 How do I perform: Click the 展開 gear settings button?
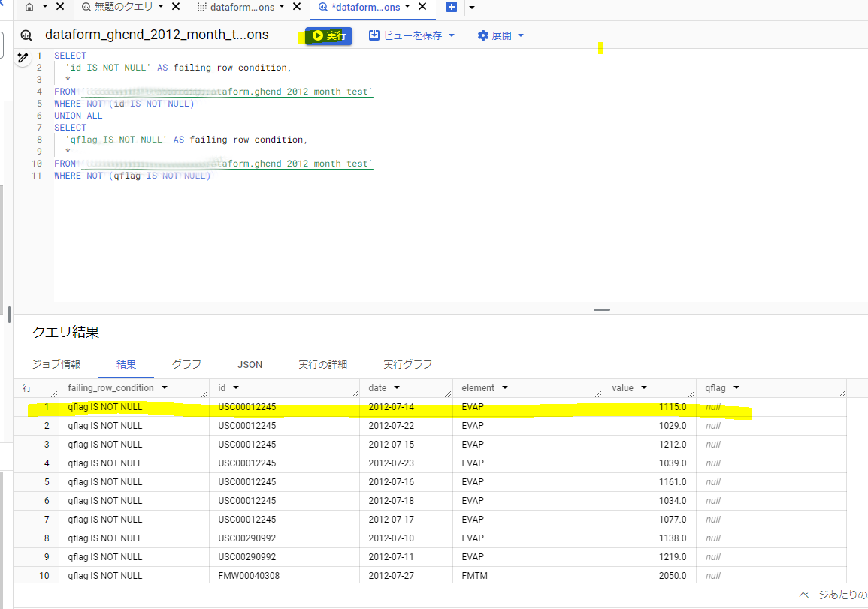pos(495,35)
